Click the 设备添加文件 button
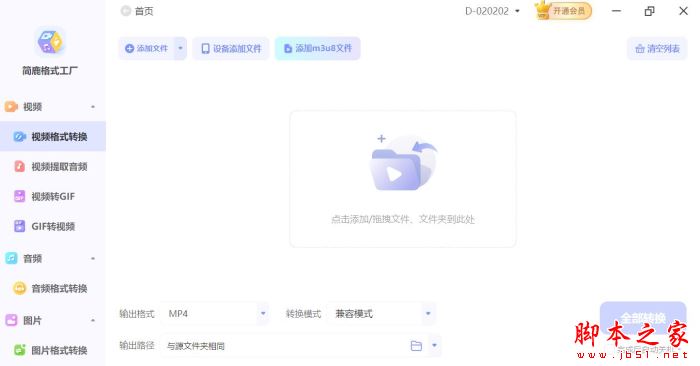The width and height of the screenshot is (700, 366). [x=231, y=48]
